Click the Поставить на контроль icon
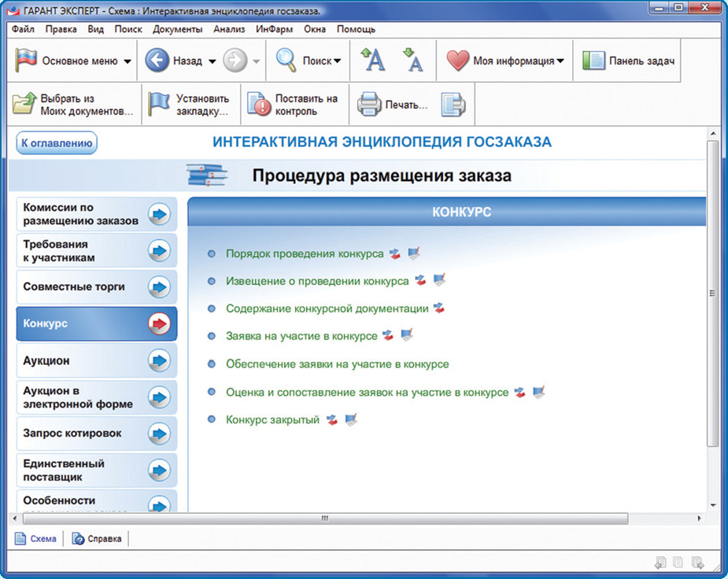Image resolution: width=728 pixels, height=579 pixels. coord(258,105)
